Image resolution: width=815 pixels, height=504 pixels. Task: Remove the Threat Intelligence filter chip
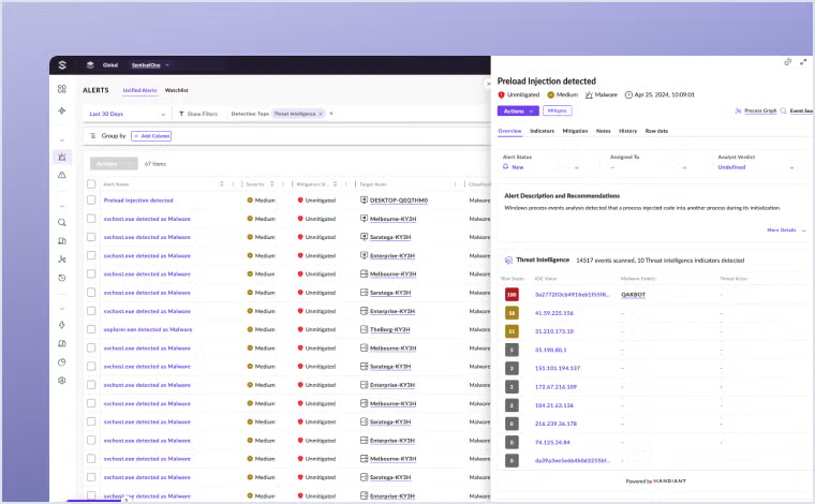(x=320, y=114)
